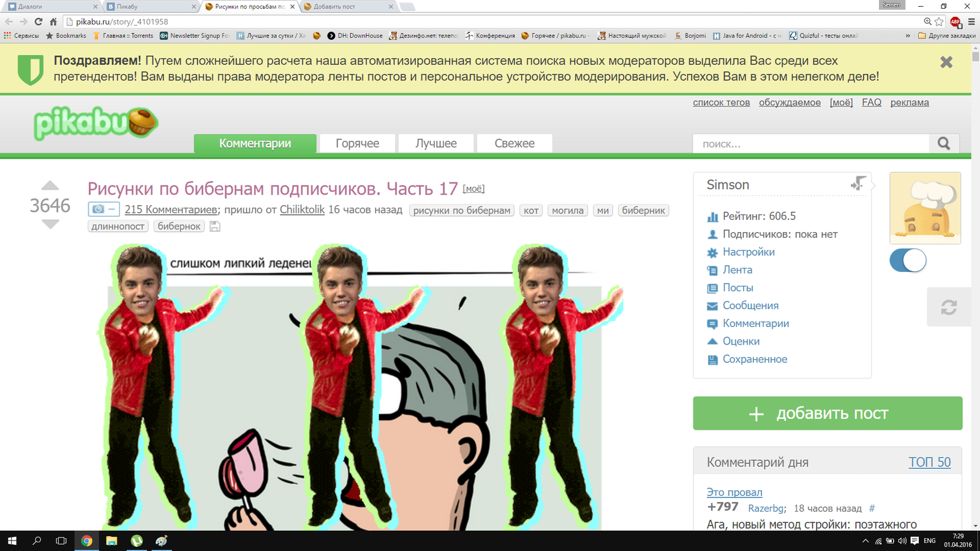Screen dimensions: 980x551
Task: Open the Это провал link
Action: tap(734, 492)
